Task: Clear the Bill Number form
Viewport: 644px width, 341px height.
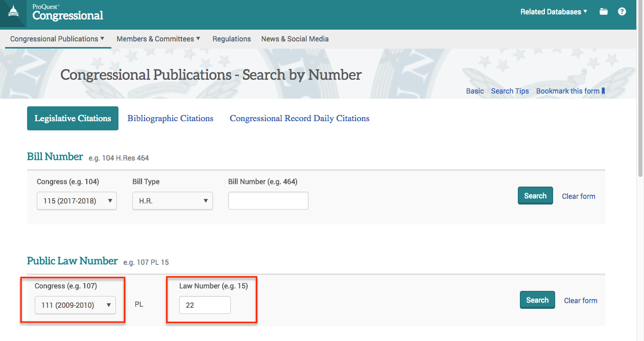Action: coord(579,196)
